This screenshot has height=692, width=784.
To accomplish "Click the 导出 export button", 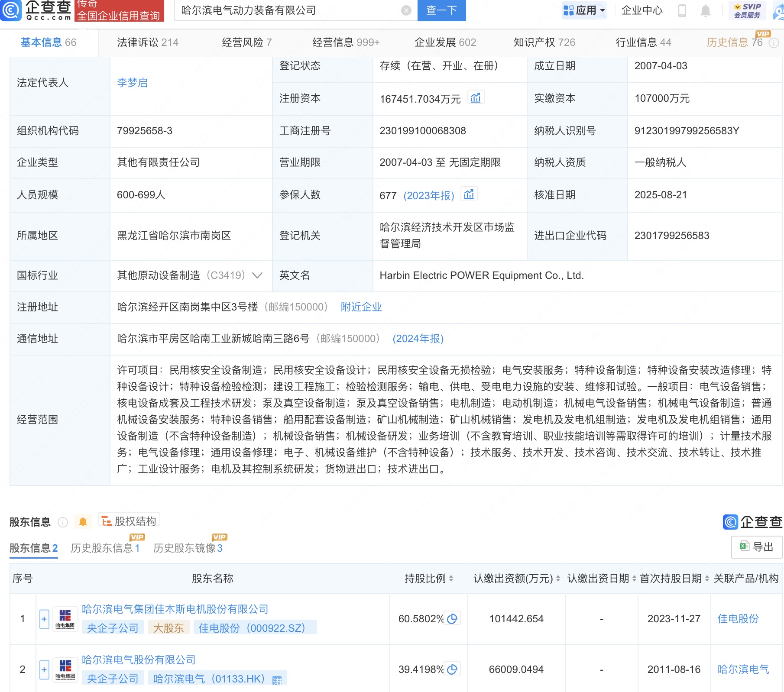I will 757,547.
